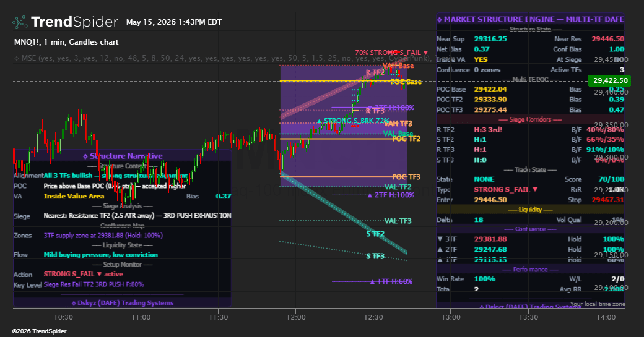Click the POC TF2 label on the chart line

click(x=406, y=139)
